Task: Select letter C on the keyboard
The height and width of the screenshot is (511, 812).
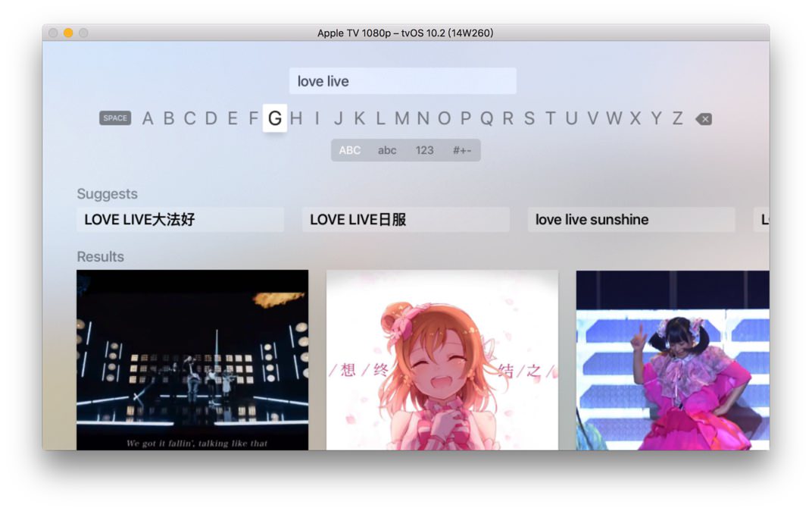Action: [x=190, y=119]
